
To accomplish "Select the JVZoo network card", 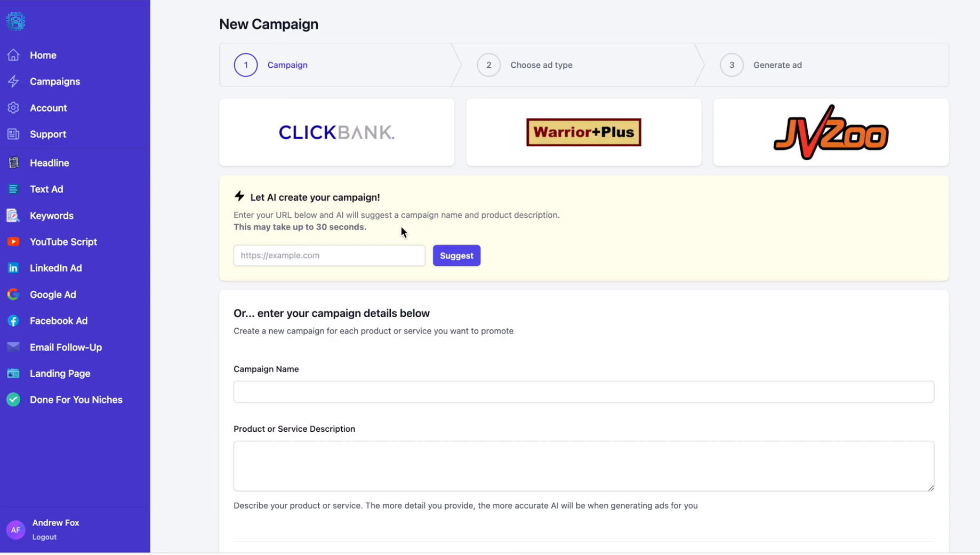I will click(x=831, y=132).
